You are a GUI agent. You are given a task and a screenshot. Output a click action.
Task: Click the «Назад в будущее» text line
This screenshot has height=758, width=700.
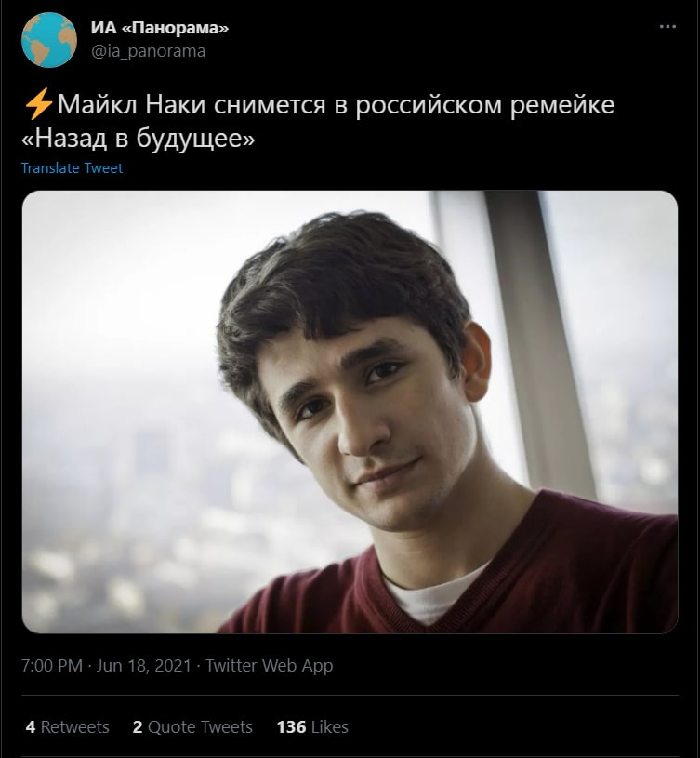(138, 140)
